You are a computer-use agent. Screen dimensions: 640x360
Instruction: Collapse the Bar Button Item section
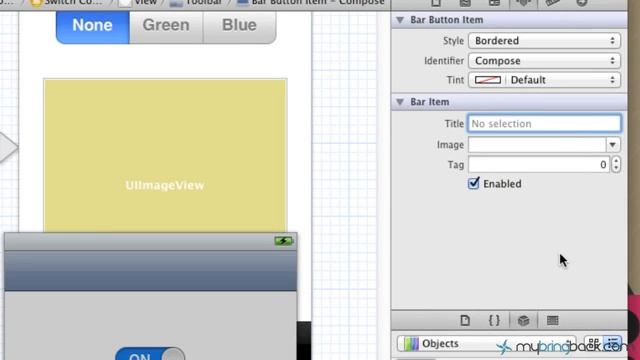400,20
